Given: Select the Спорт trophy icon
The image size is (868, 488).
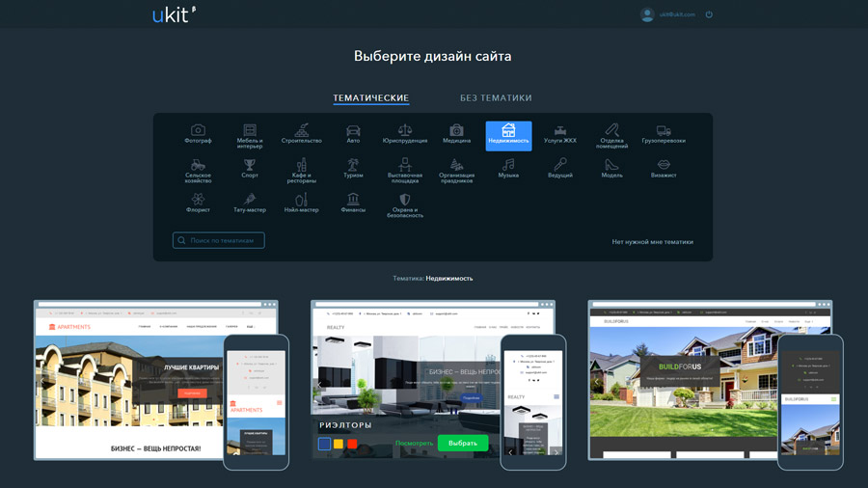Looking at the screenshot, I should 250,166.
